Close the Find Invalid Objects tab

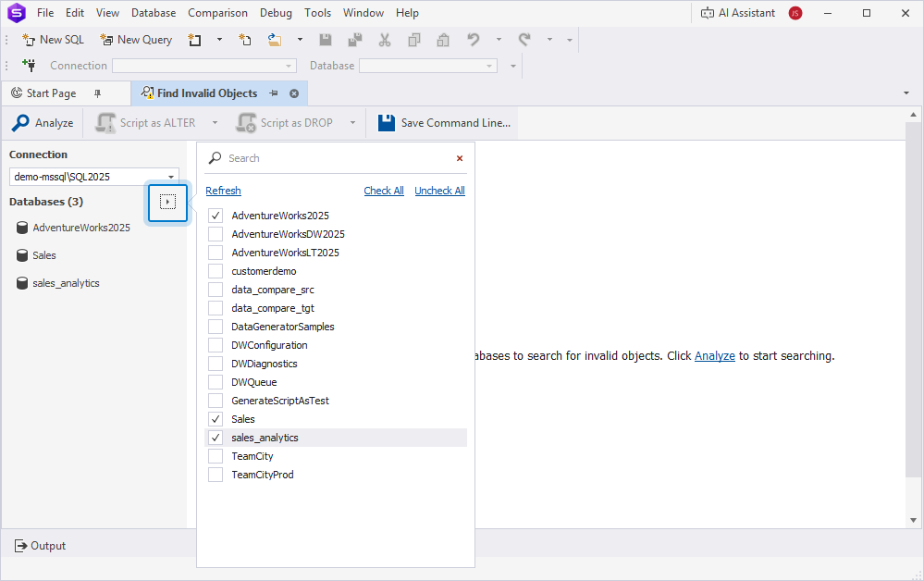point(294,93)
